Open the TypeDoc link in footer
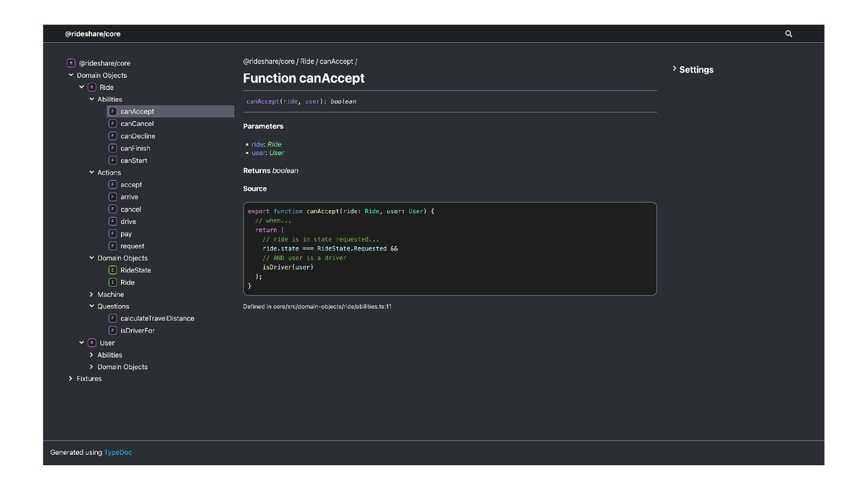This screenshot has height=489, width=868. 118,453
